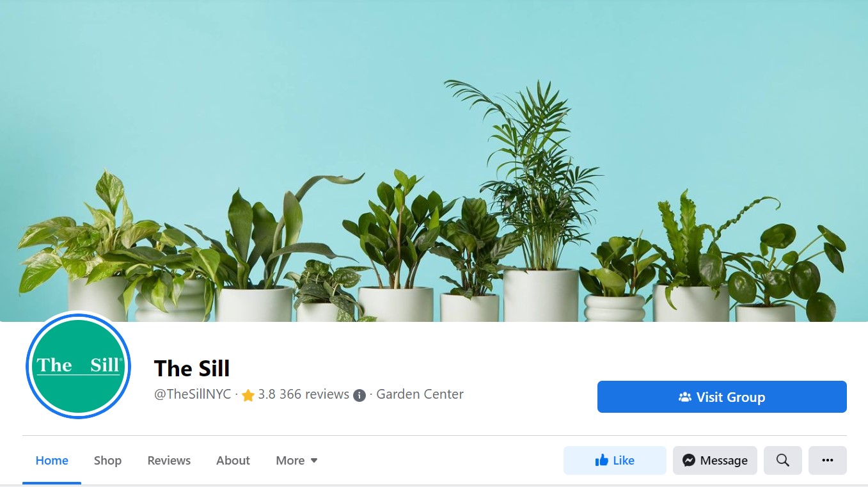Expand the More tab dropdown arrow
868x487 pixels.
point(314,461)
